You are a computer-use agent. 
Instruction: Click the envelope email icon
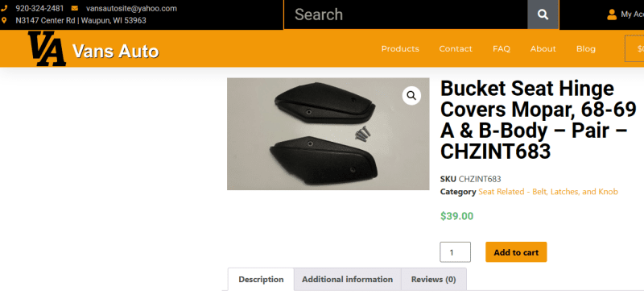[x=74, y=8]
